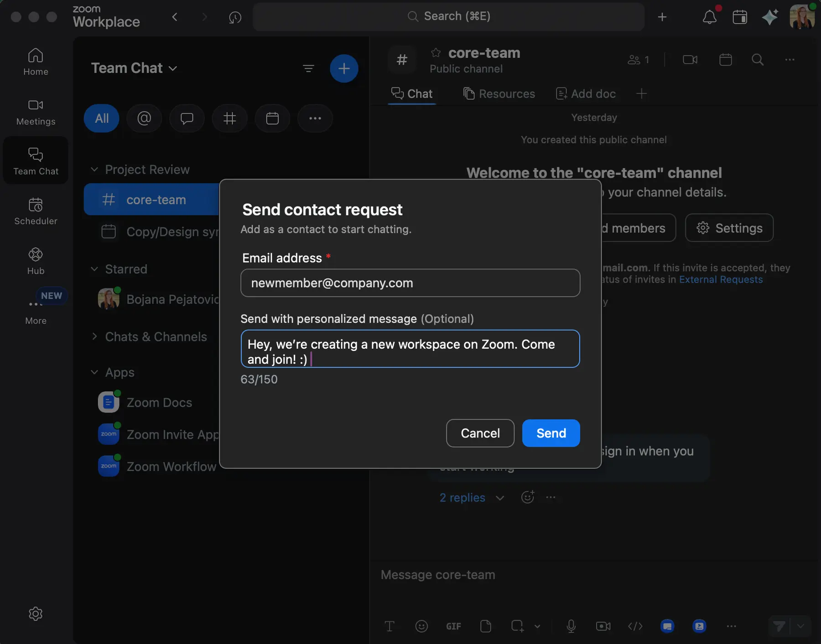Open channel Settings button

coord(729,228)
